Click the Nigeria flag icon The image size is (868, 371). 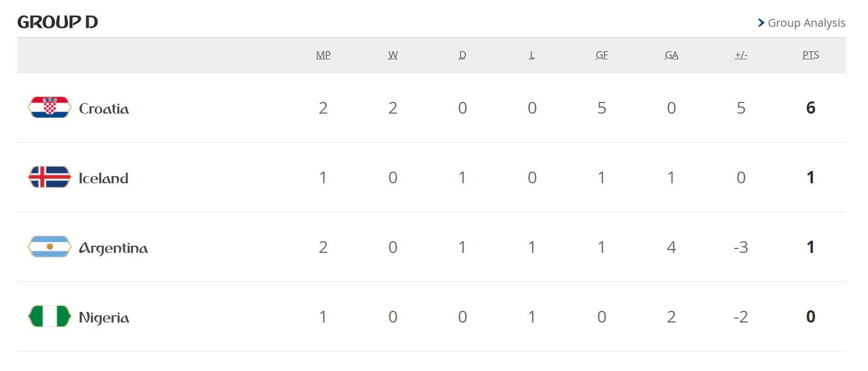coord(50,316)
